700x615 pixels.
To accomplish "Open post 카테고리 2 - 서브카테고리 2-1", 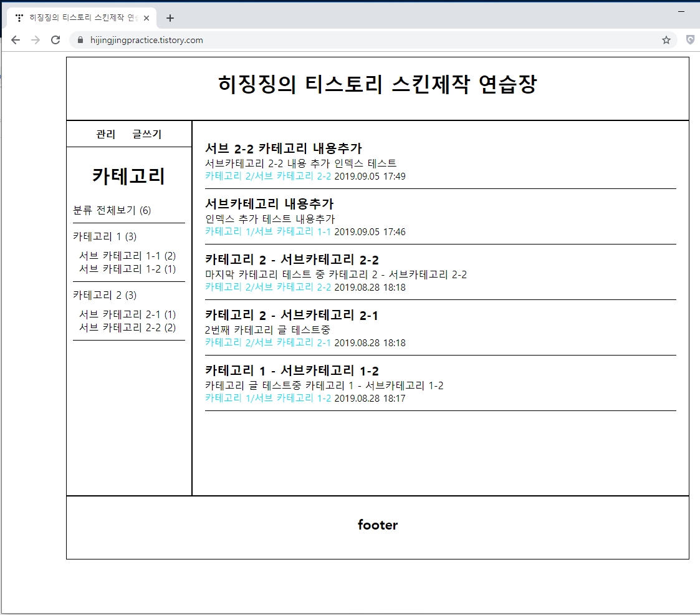I will 292,315.
